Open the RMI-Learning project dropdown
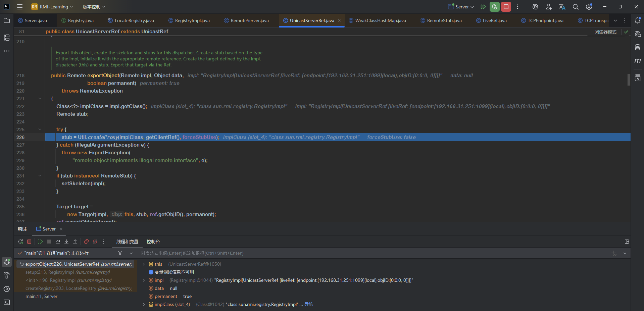The image size is (644, 311). (x=52, y=7)
